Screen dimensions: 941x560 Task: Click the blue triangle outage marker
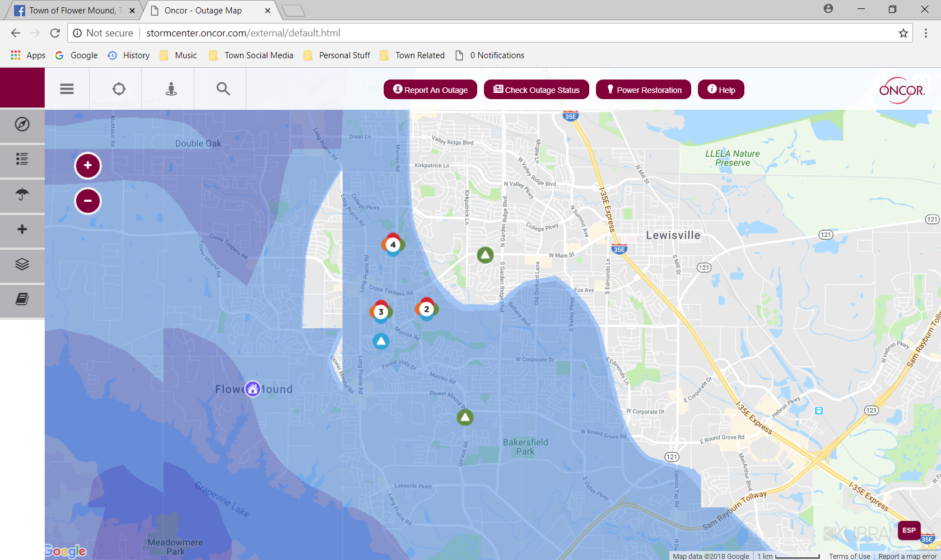point(381,341)
